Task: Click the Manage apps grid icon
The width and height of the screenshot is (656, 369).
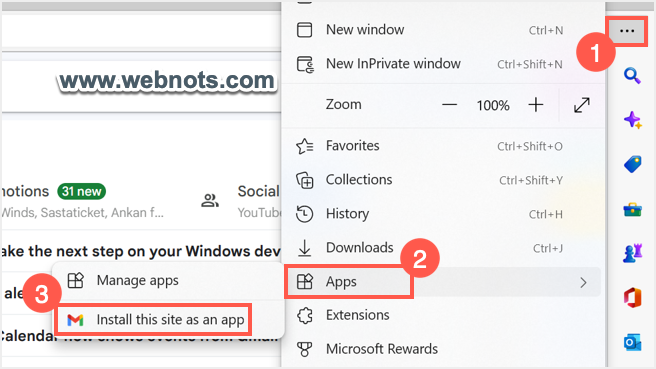Action: pos(76,280)
